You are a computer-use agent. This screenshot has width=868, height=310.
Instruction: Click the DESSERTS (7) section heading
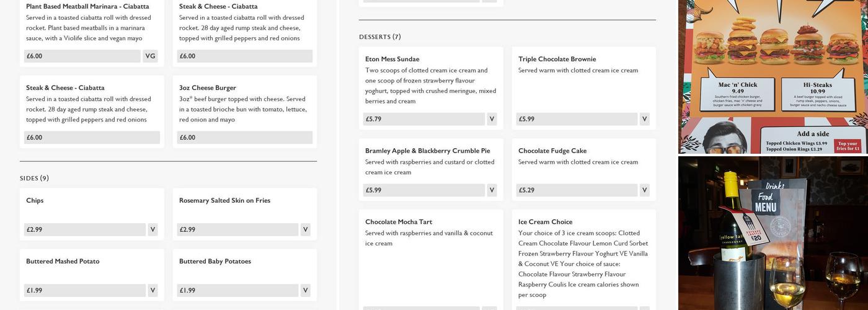(x=379, y=37)
